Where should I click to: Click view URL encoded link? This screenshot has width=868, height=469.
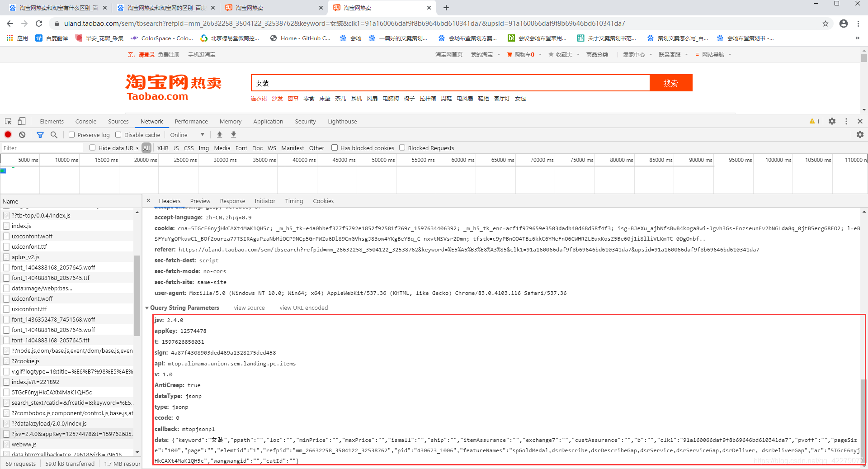pos(304,308)
